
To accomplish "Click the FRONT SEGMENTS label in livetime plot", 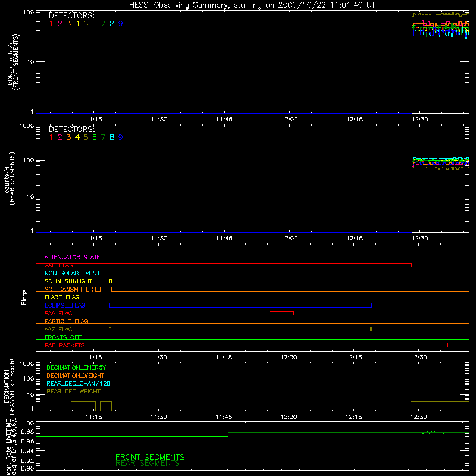I will point(150,457).
